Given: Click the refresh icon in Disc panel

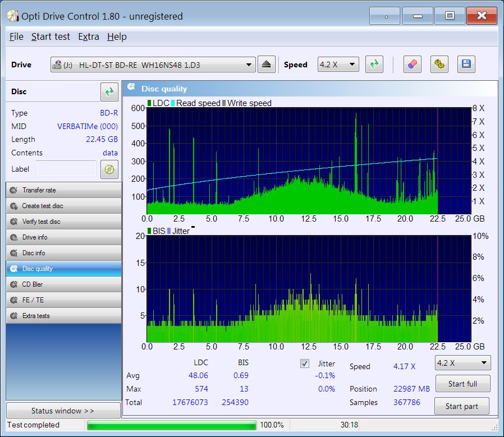Looking at the screenshot, I should (109, 91).
